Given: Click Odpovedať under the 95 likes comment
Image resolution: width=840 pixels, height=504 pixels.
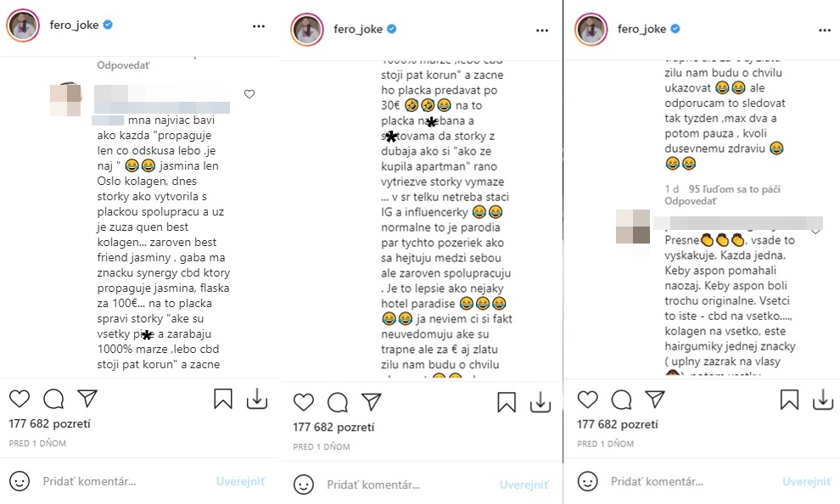Looking at the screenshot, I should click(690, 201).
